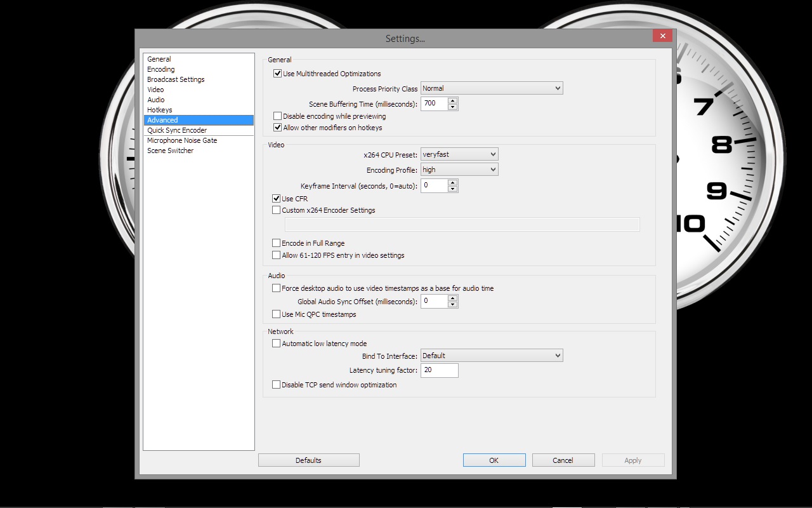Close the Settings dialog with X

662,36
